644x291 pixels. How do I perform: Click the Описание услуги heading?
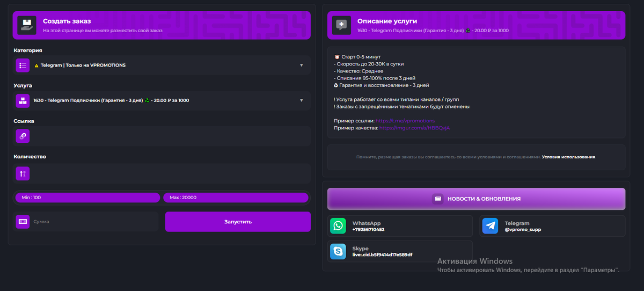click(387, 21)
